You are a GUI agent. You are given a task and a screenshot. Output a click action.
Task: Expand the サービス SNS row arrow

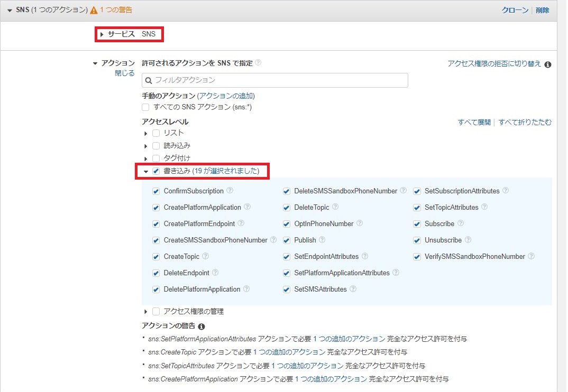pos(102,34)
